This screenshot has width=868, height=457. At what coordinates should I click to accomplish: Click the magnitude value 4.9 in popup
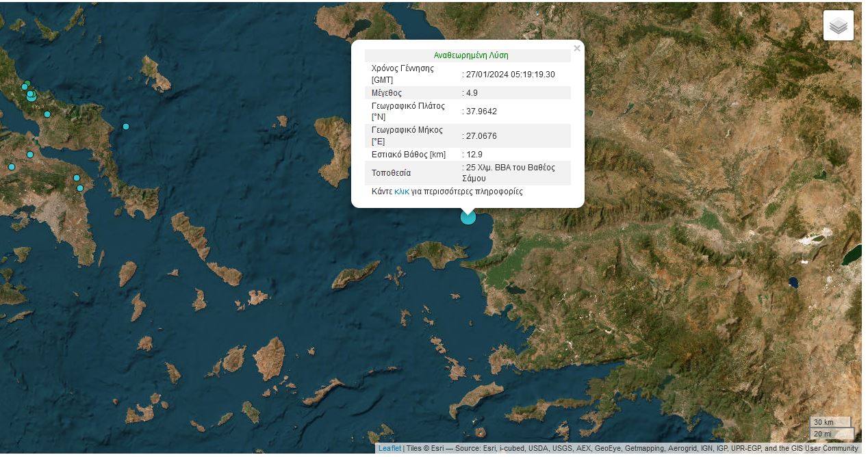(474, 93)
